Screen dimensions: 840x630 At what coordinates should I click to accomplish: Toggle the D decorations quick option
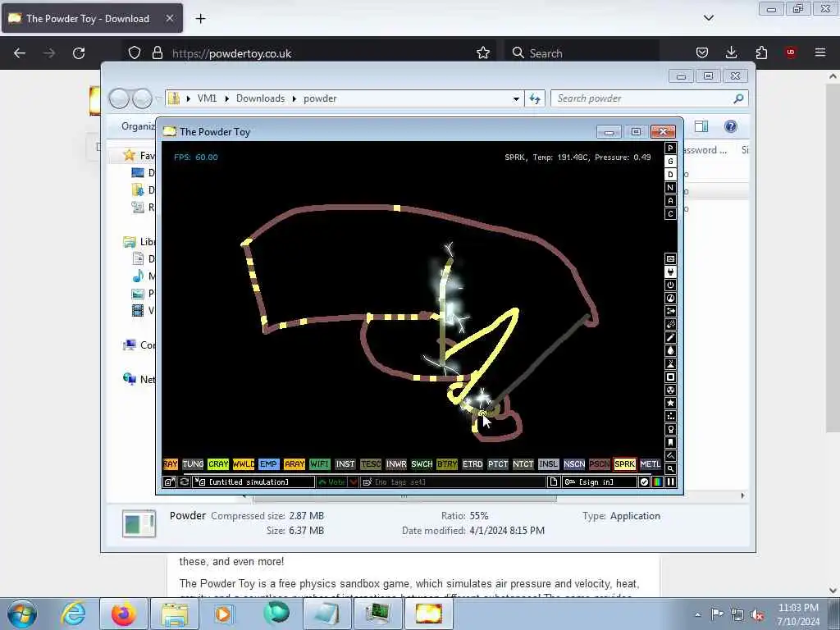(x=670, y=175)
